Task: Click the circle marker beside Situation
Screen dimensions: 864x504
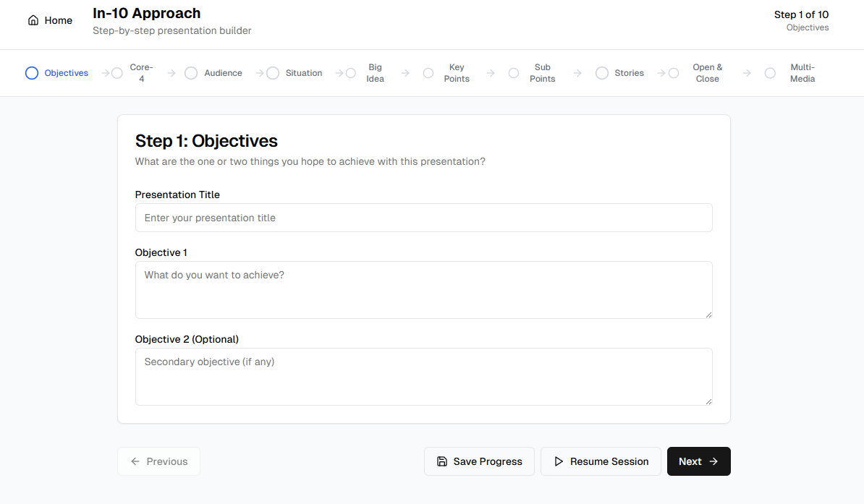Action: pos(273,73)
